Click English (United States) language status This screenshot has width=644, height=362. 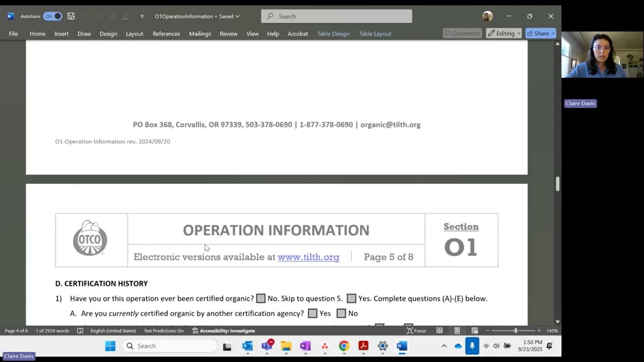click(113, 331)
